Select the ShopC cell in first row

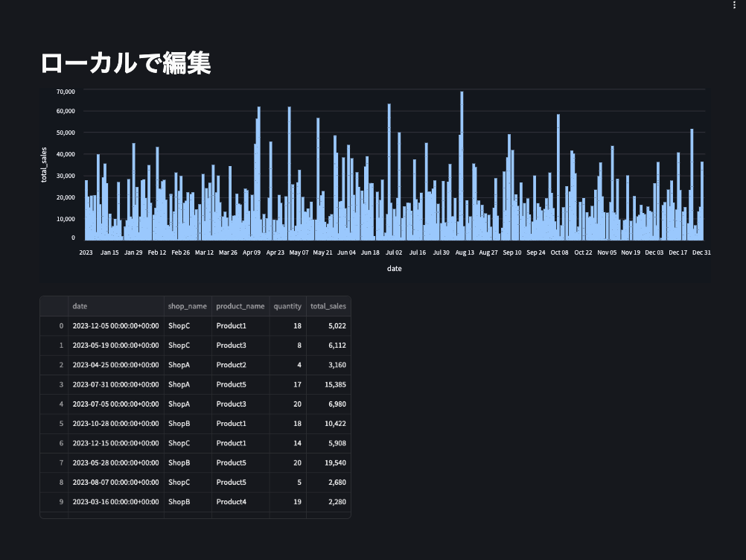[x=187, y=325]
